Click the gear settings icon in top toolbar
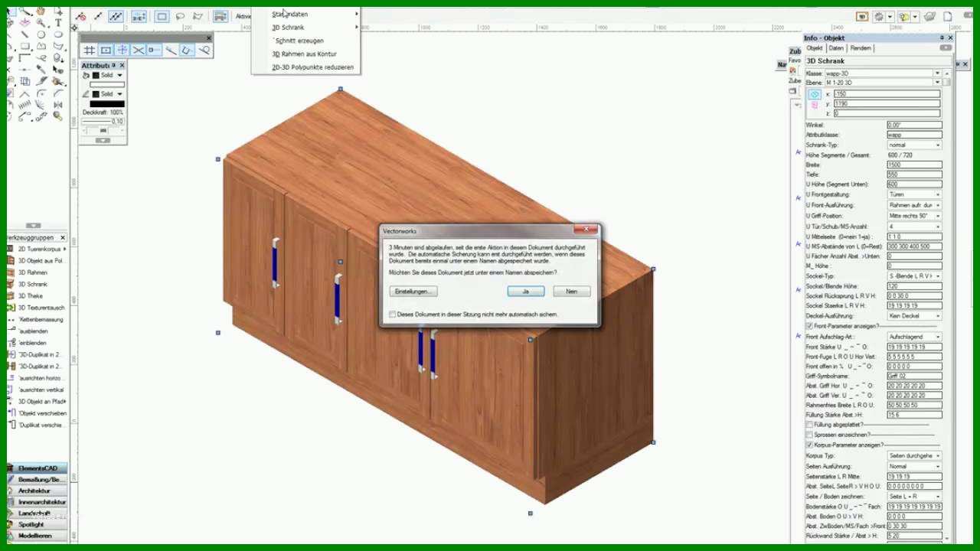980x551 pixels. (x=879, y=17)
